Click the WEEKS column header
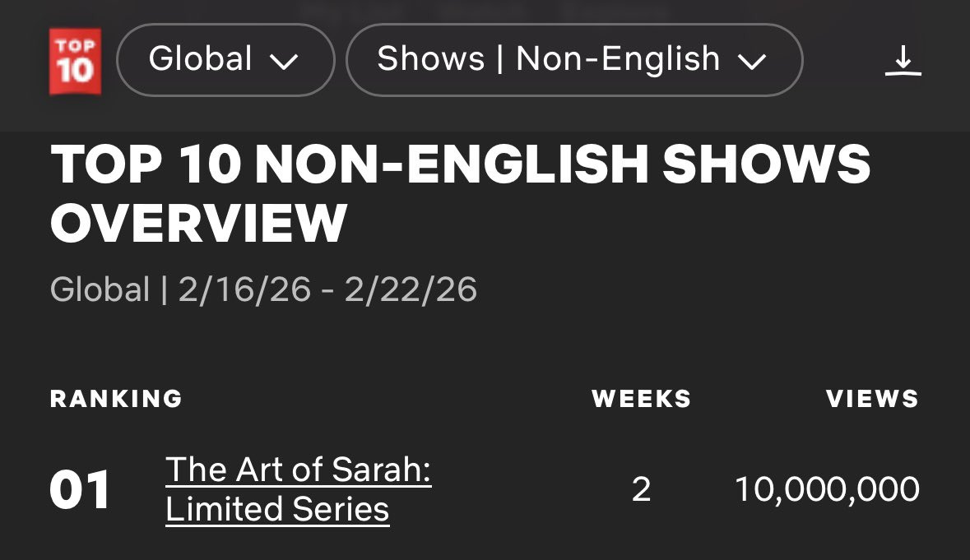The width and height of the screenshot is (970, 560). (641, 399)
